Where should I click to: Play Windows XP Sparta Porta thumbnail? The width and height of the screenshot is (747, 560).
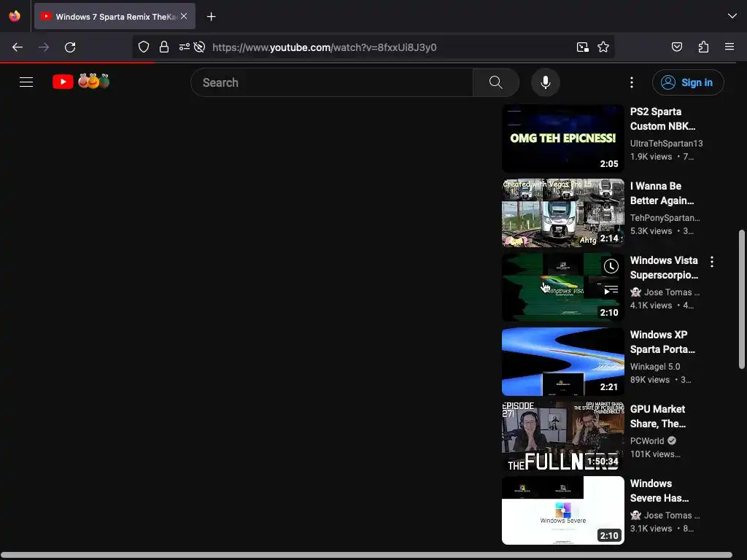[x=562, y=362]
